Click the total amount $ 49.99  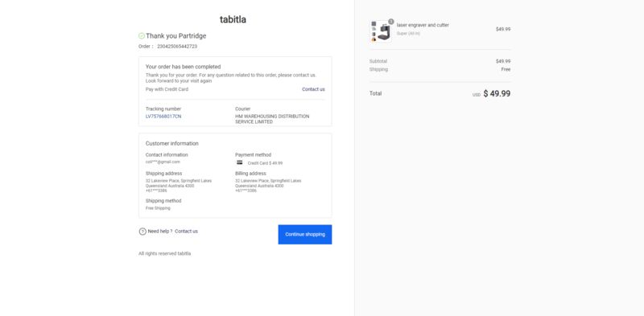(x=497, y=93)
